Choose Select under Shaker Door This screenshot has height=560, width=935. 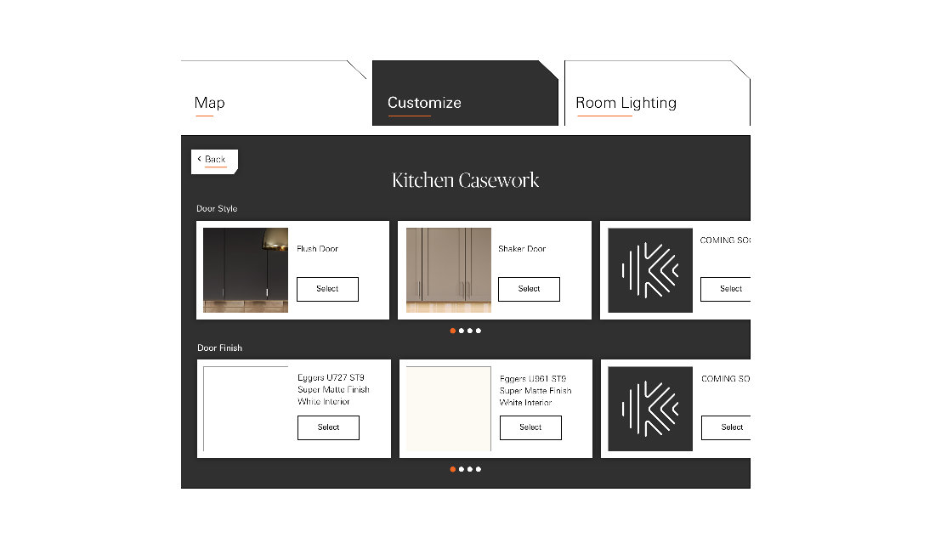pos(529,289)
